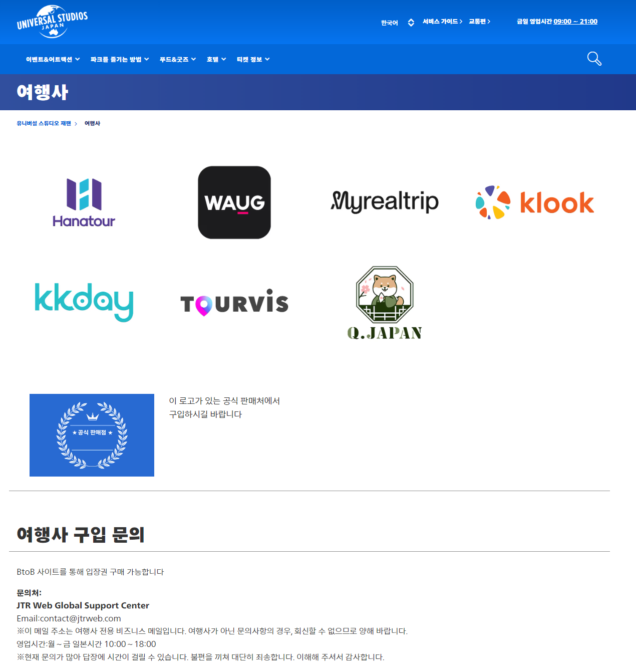Click the 여행사 page title heading
Viewport: 636px width, 672px height.
pyautogui.click(x=42, y=92)
